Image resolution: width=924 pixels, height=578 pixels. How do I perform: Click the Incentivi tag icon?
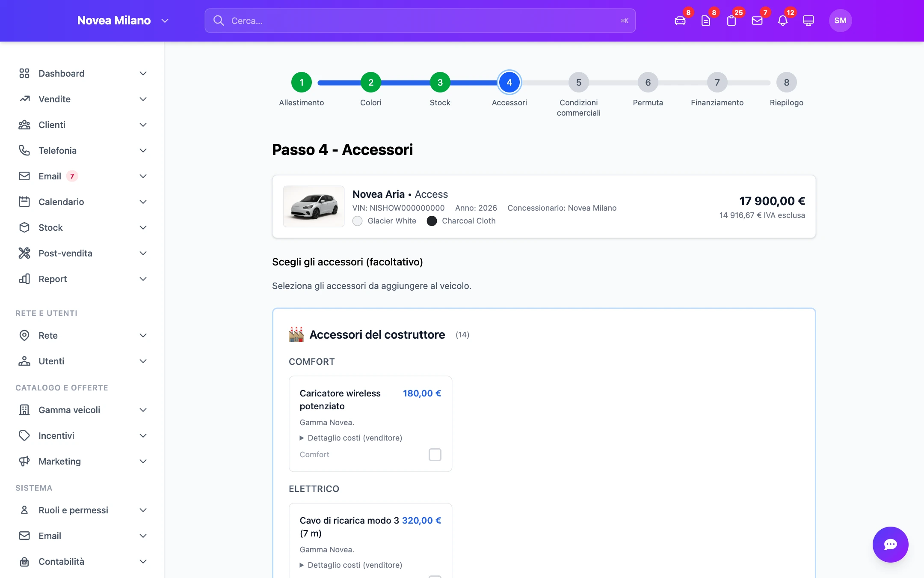(24, 435)
